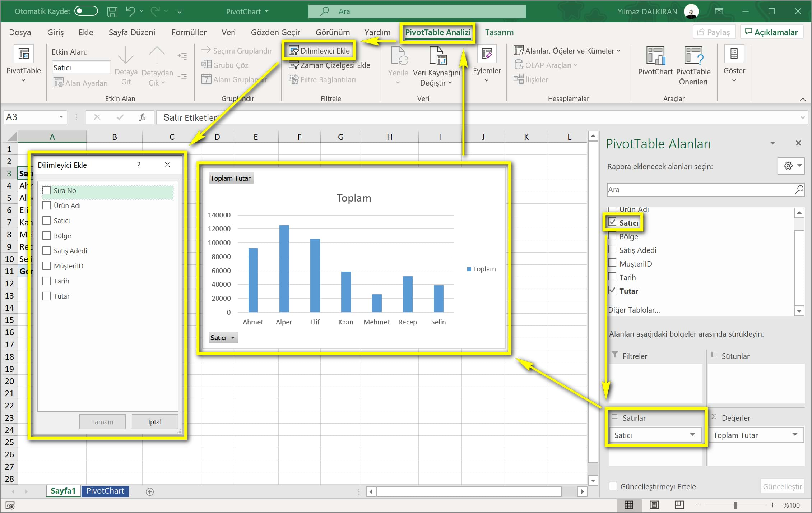Toggle the Otomatik Kaydet switch
This screenshot has width=812, height=513.
click(x=86, y=11)
